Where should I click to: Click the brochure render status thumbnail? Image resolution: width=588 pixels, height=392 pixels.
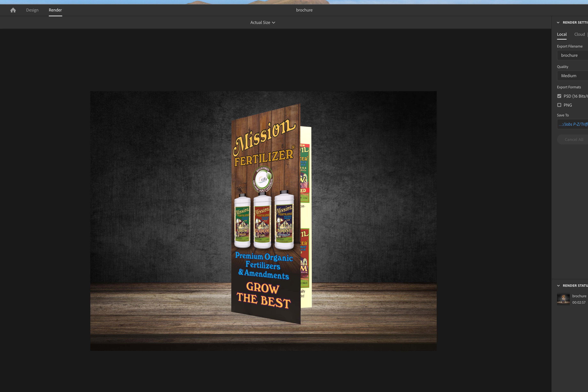[563, 299]
